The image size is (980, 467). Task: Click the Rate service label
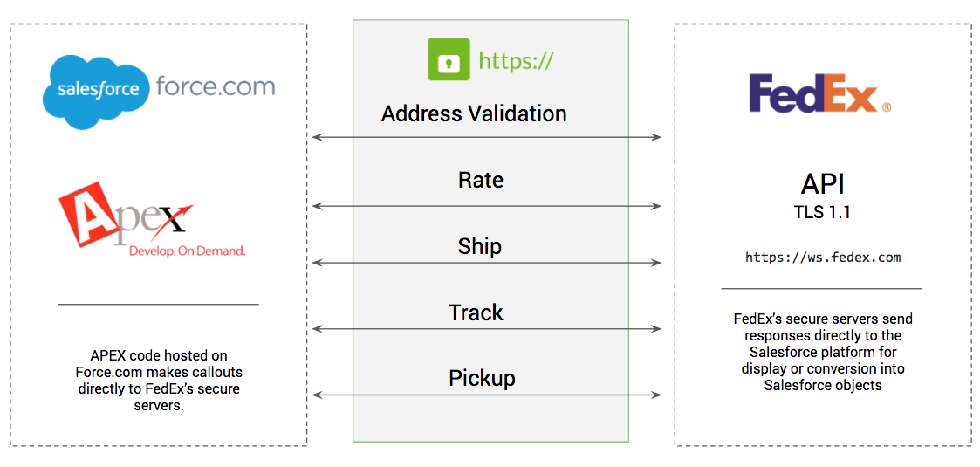(x=481, y=180)
